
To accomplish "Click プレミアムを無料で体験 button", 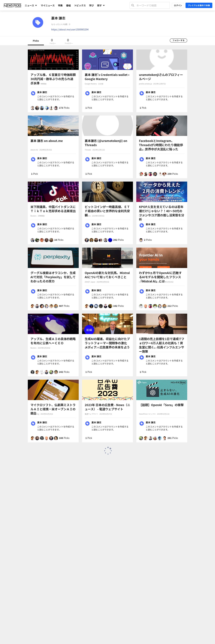I will pos(199,5).
